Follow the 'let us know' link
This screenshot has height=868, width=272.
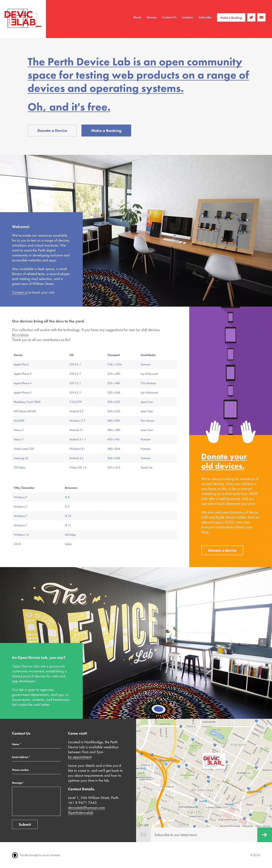pyautogui.click(x=20, y=335)
